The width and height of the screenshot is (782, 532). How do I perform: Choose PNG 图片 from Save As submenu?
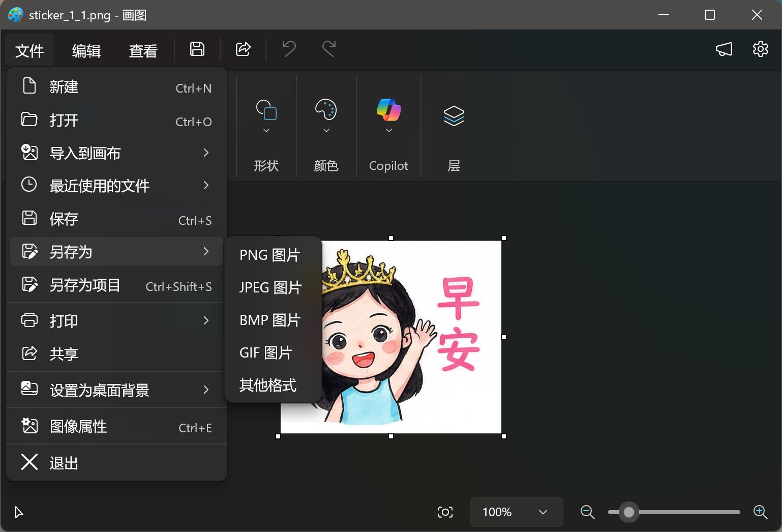pos(270,255)
